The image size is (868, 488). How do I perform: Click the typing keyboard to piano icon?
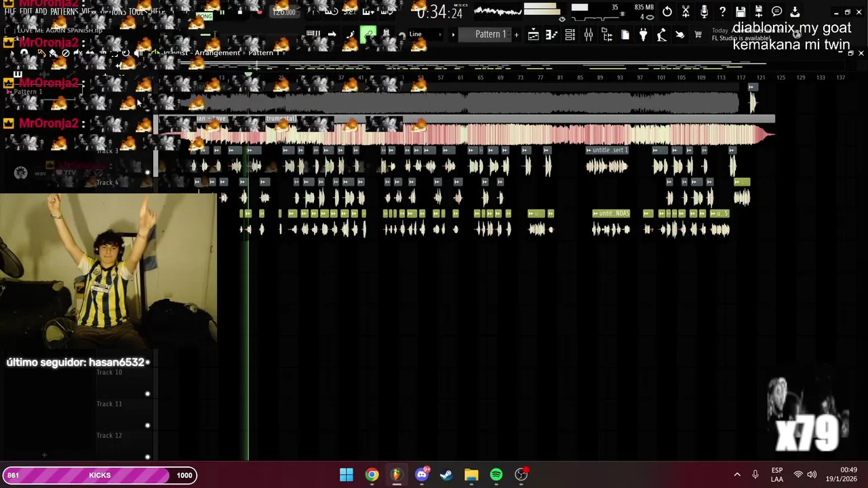pyautogui.click(x=313, y=34)
